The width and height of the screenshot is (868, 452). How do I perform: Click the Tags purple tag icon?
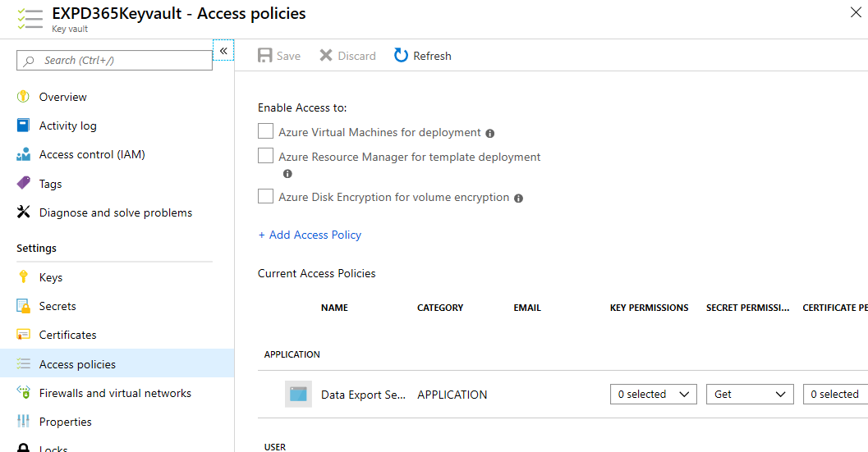coord(23,184)
